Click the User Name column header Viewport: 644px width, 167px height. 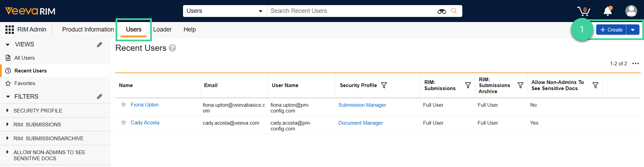pos(285,85)
